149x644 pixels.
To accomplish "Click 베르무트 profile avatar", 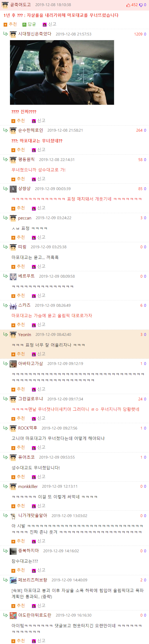I will click(x=13, y=277).
